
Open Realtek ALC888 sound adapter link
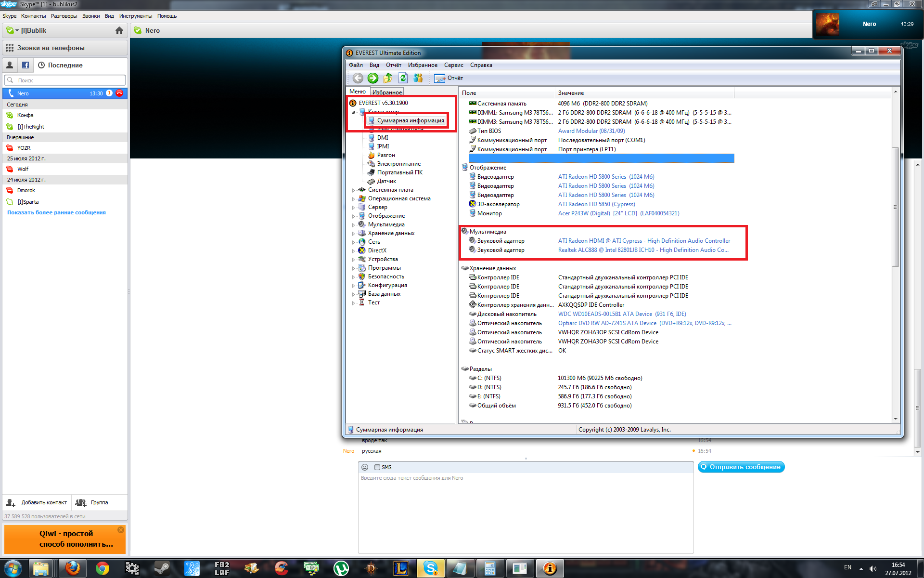click(643, 250)
